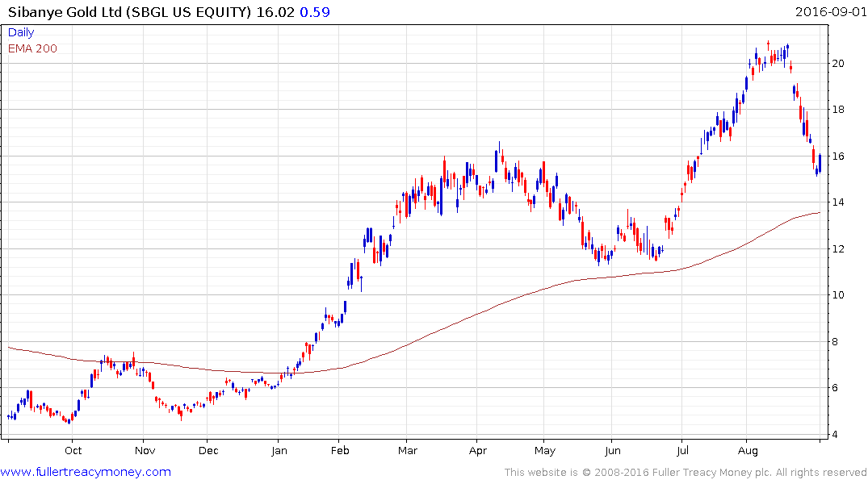Click the 'Mar' x-axis label
Viewport: 868px width, 484px height.
click(408, 451)
